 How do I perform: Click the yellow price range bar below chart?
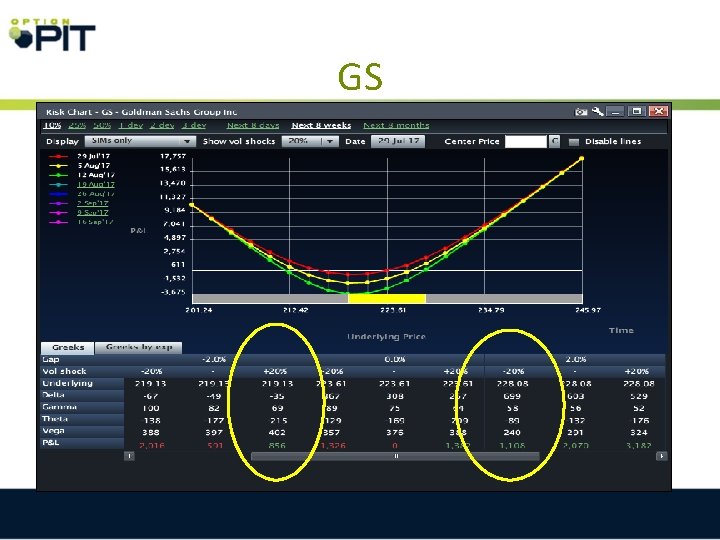(x=387, y=298)
